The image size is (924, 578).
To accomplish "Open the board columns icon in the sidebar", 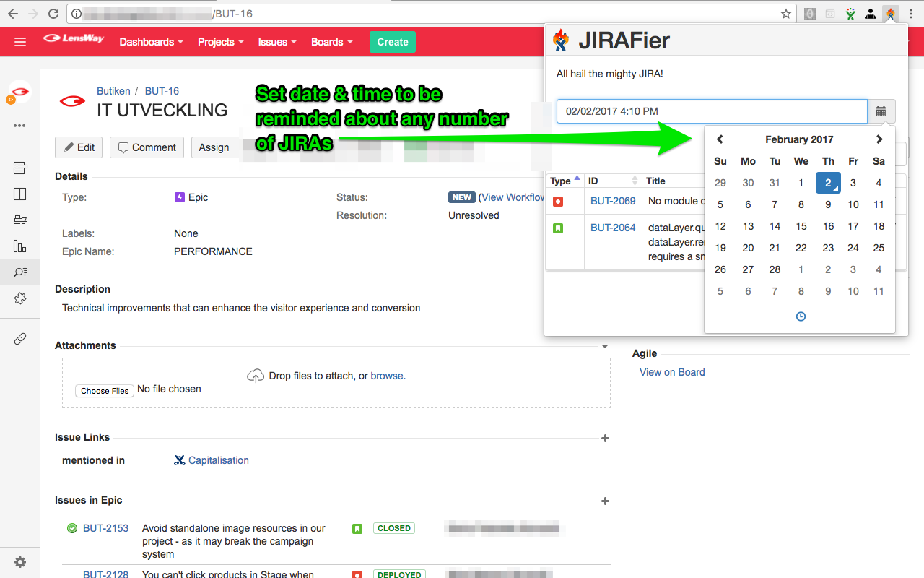I will [x=20, y=194].
